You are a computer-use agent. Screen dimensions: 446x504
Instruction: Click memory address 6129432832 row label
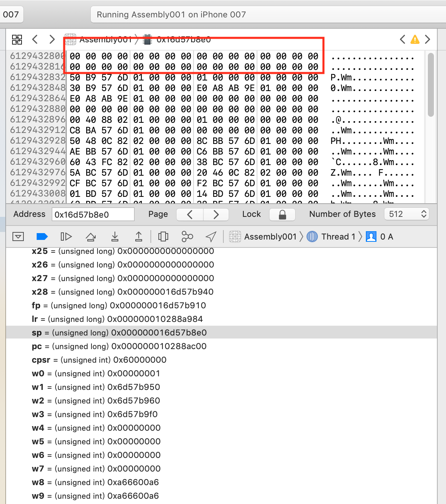pos(38,77)
